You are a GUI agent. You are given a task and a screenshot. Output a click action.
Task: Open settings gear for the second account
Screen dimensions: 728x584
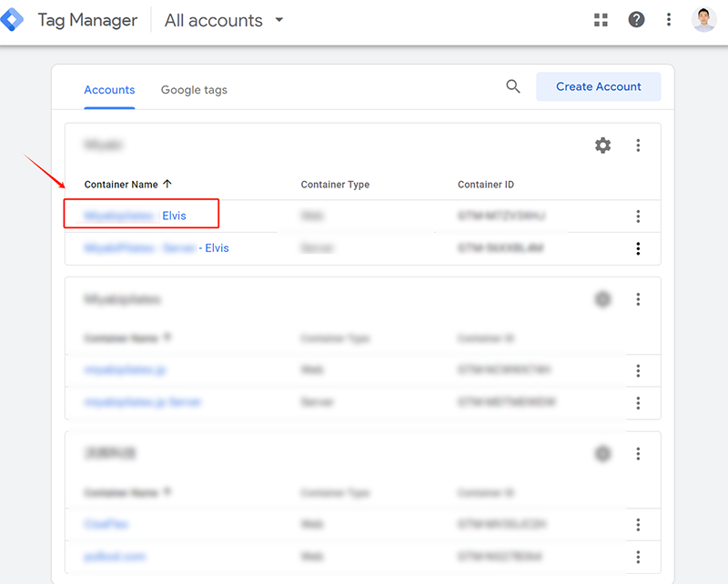point(602,299)
